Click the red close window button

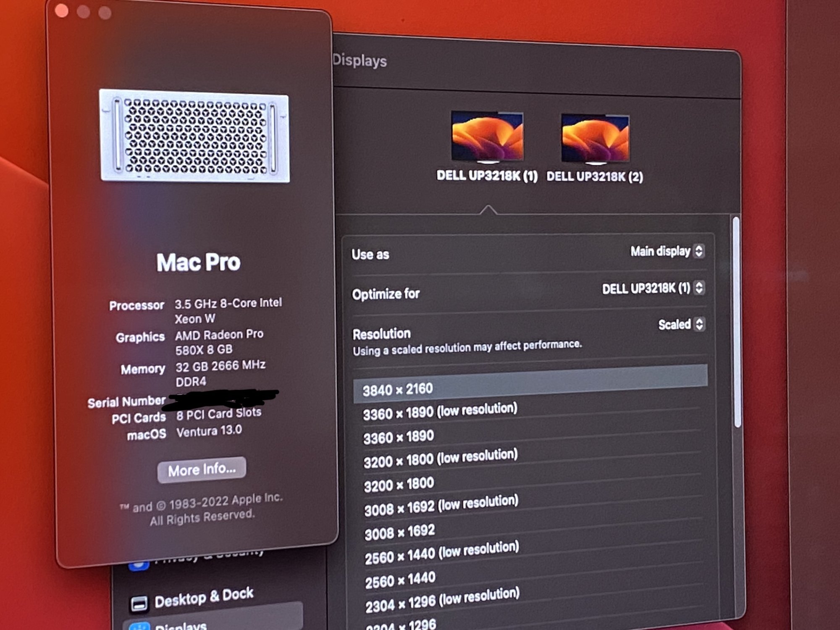tap(62, 11)
